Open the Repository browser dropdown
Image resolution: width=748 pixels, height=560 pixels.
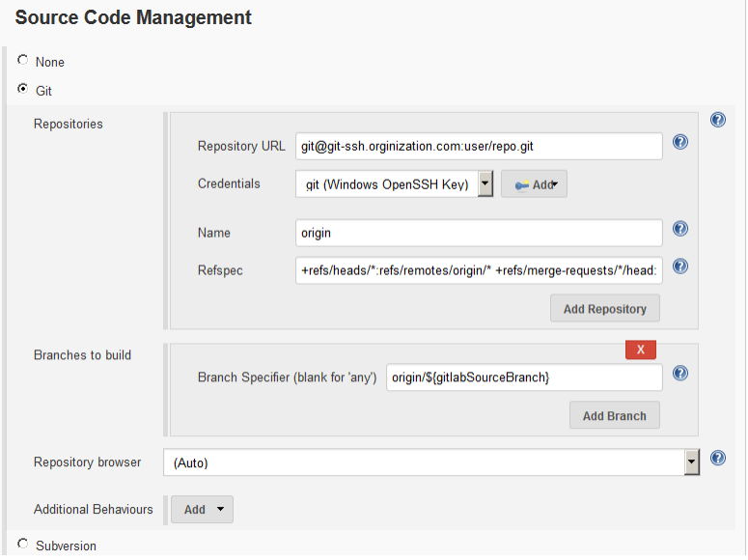(431, 462)
